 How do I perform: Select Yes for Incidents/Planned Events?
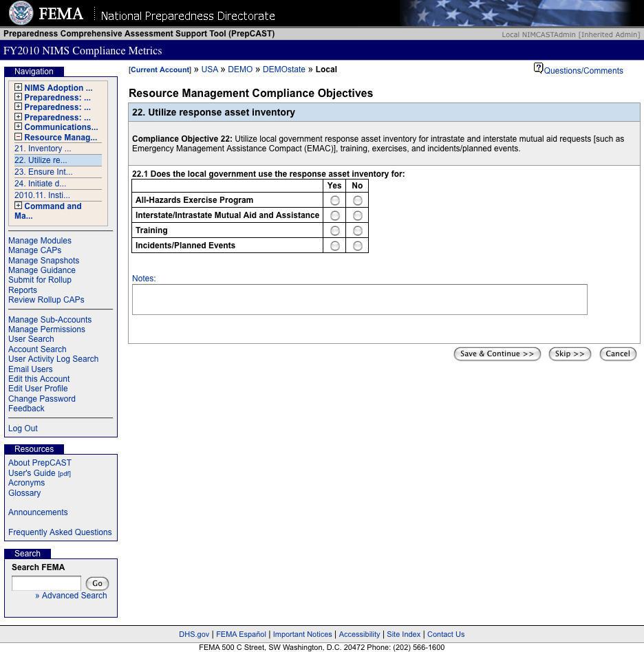pyautogui.click(x=335, y=246)
